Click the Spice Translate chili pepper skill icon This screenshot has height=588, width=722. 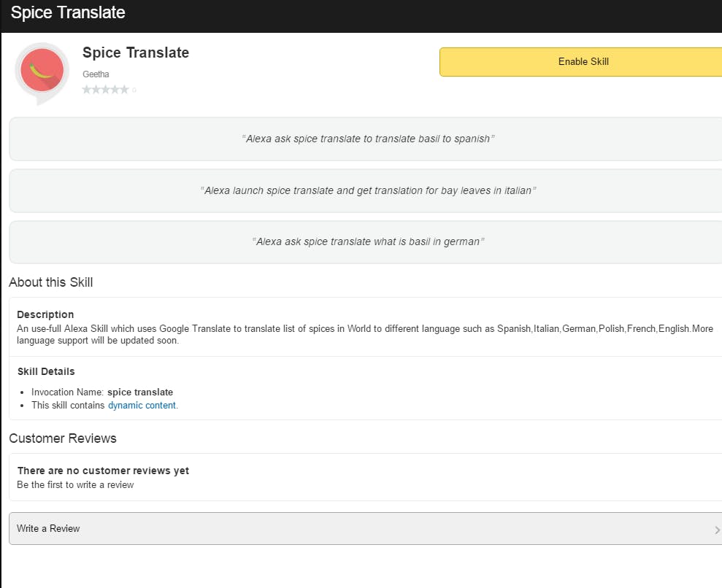click(x=42, y=71)
